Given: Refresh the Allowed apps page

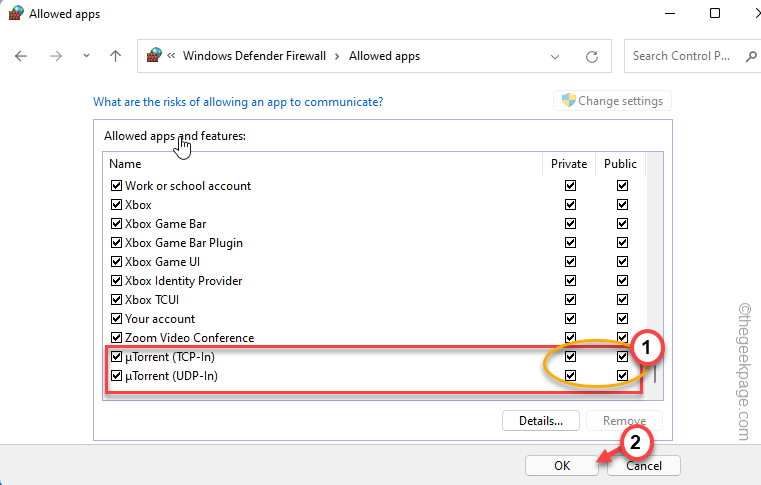Looking at the screenshot, I should 592,56.
